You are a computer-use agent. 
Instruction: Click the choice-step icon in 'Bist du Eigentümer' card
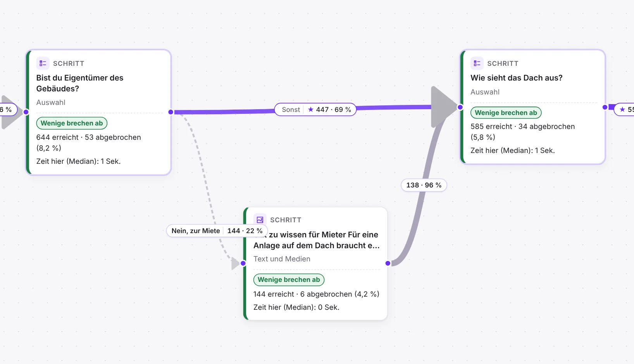tap(43, 63)
